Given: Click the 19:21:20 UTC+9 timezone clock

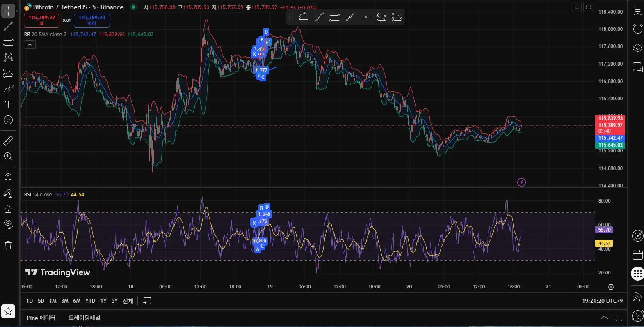Looking at the screenshot, I should point(602,301).
